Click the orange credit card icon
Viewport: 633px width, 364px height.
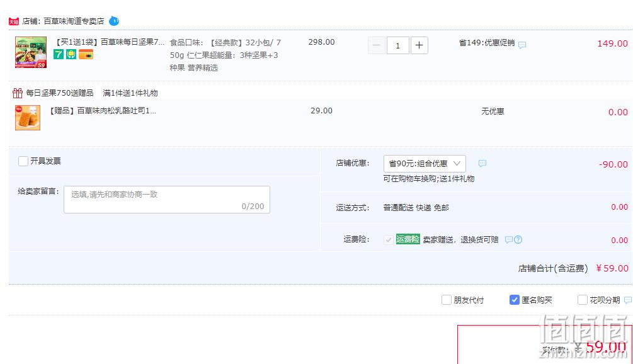pos(86,54)
